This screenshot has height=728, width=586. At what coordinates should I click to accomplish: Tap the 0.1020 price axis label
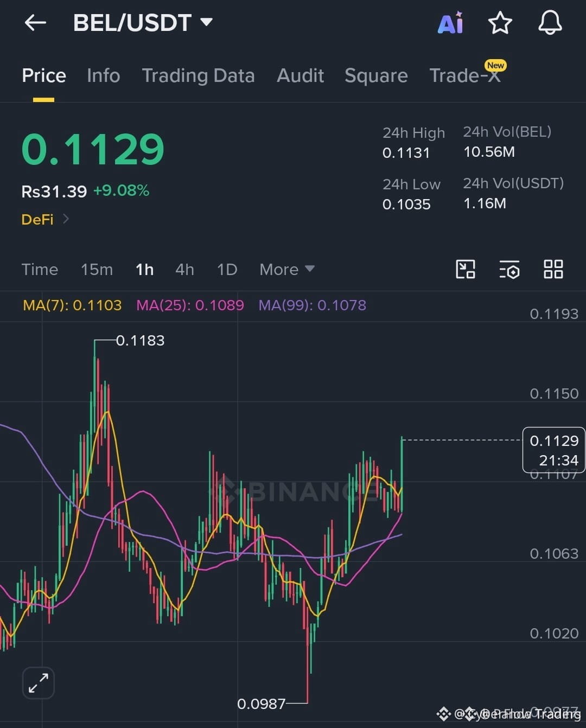pyautogui.click(x=554, y=633)
